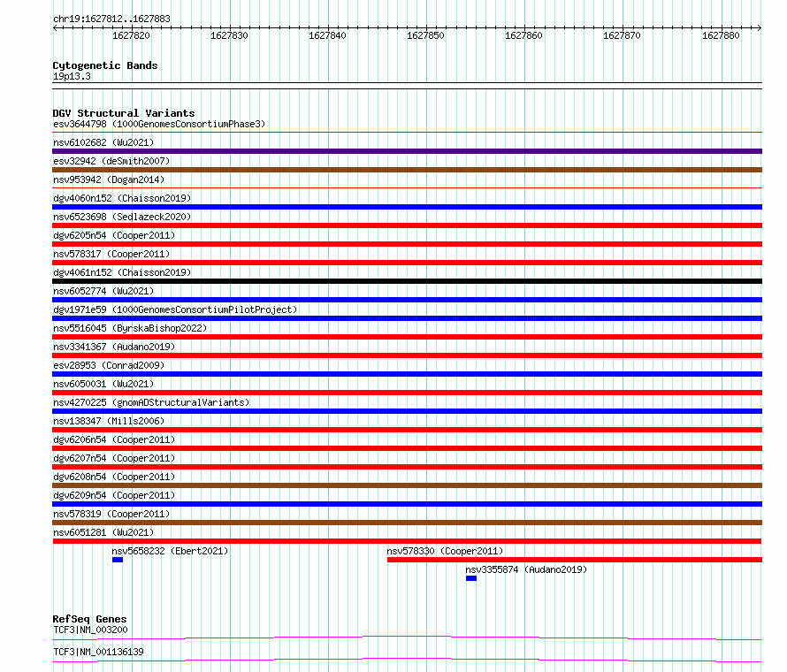The image size is (787, 672).
Task: Select the brown dgv6208n54 variant bar
Action: click(407, 485)
